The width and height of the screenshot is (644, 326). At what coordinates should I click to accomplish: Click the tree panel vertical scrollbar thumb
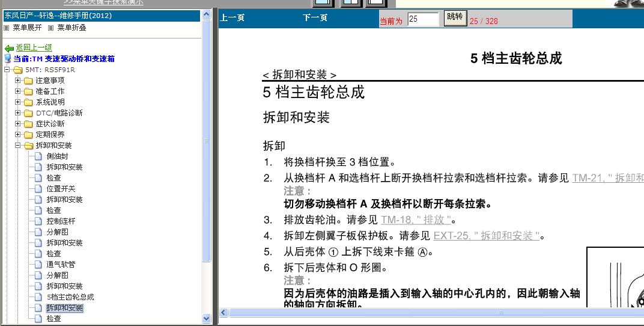point(207,140)
